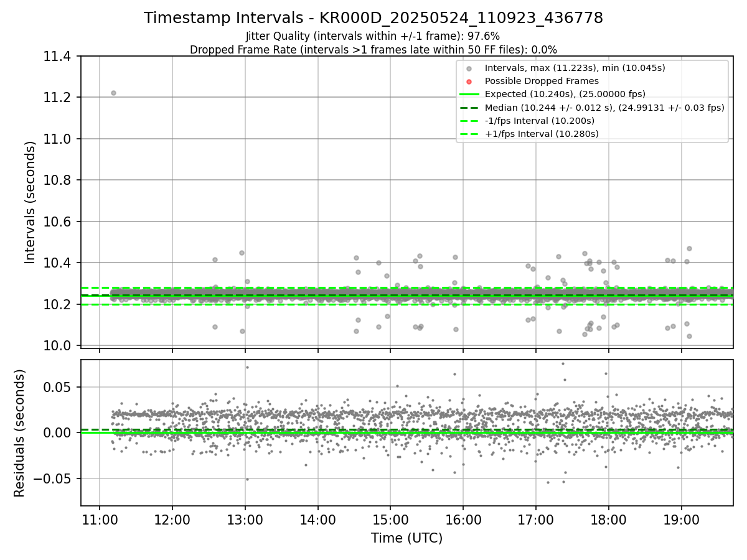Click legend entry '-1/fps Interval (10.200s)'
Image resolution: width=747 pixels, height=560 pixels.
[x=540, y=121]
